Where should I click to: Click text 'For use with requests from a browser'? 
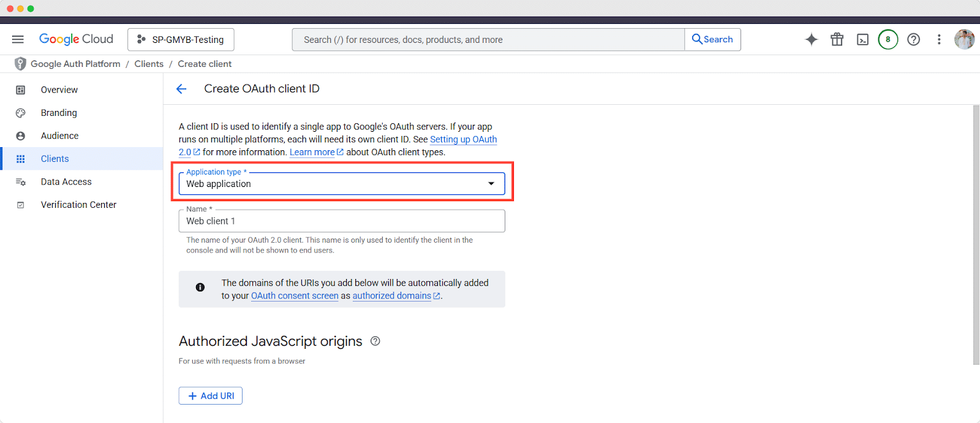click(242, 361)
